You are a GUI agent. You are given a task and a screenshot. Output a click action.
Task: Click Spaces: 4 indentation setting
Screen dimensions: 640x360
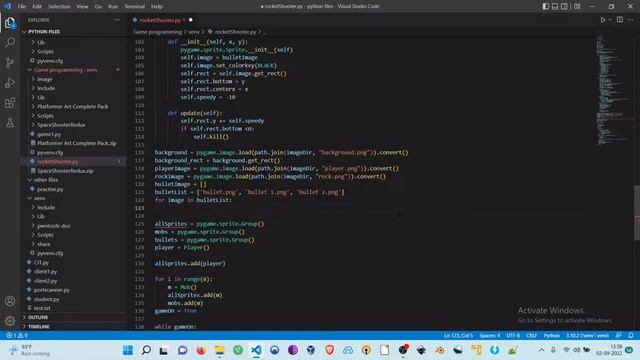point(489,336)
